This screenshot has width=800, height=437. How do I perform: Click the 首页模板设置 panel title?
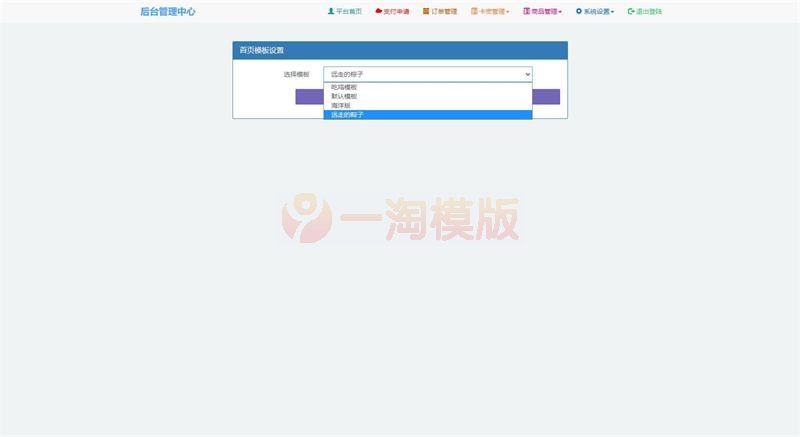262,50
